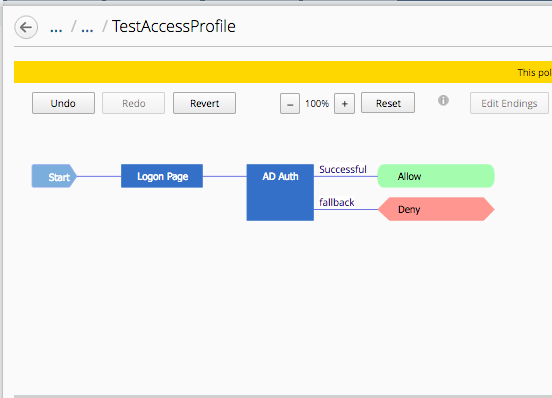Screen dimensions: 552x398
Task: Select the Start node
Action: coord(54,176)
